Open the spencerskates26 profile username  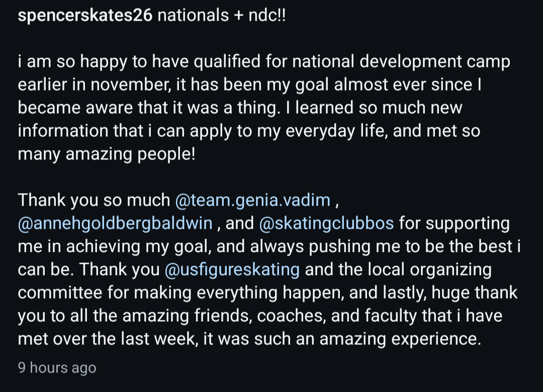pyautogui.click(x=85, y=16)
